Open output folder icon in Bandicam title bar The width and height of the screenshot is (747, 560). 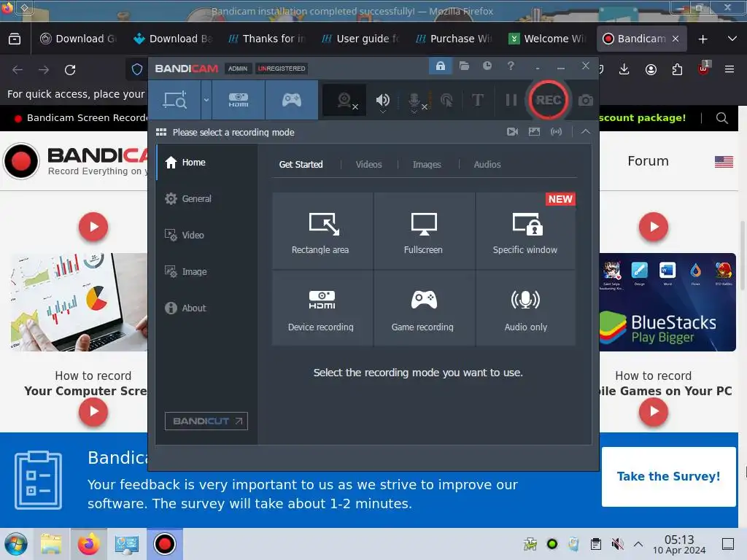pyautogui.click(x=465, y=66)
